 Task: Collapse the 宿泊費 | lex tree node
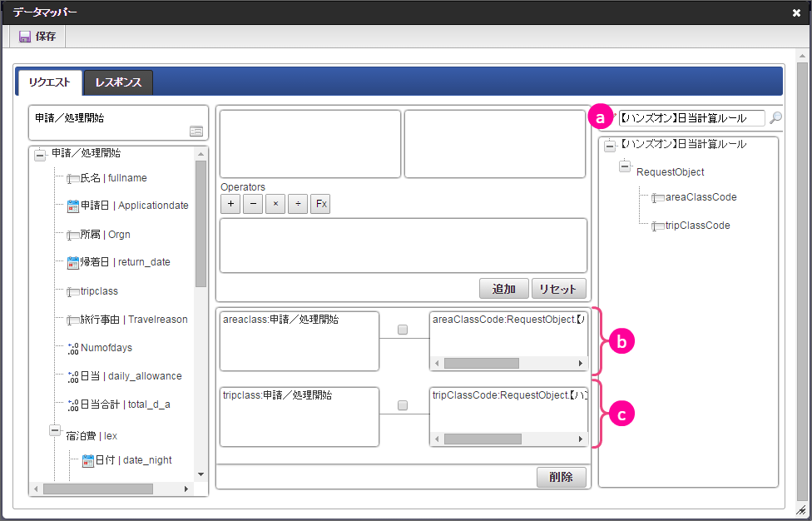(x=55, y=430)
